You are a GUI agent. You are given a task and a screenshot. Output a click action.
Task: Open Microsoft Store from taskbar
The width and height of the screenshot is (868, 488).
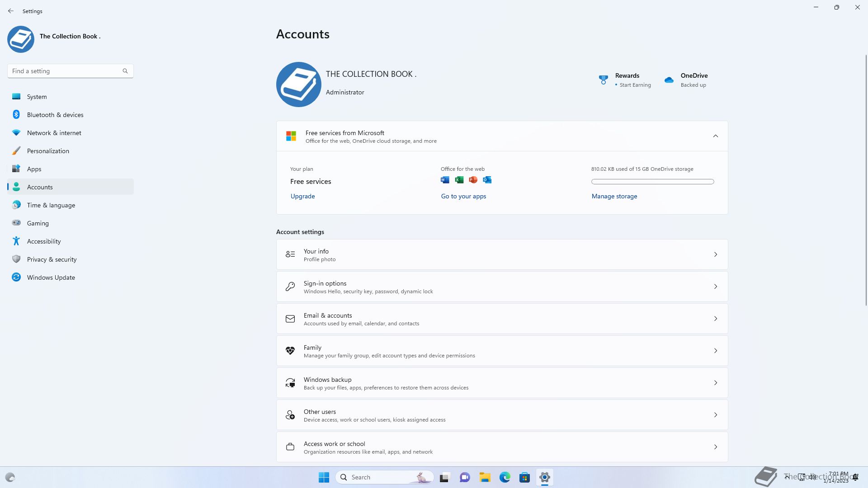524,477
